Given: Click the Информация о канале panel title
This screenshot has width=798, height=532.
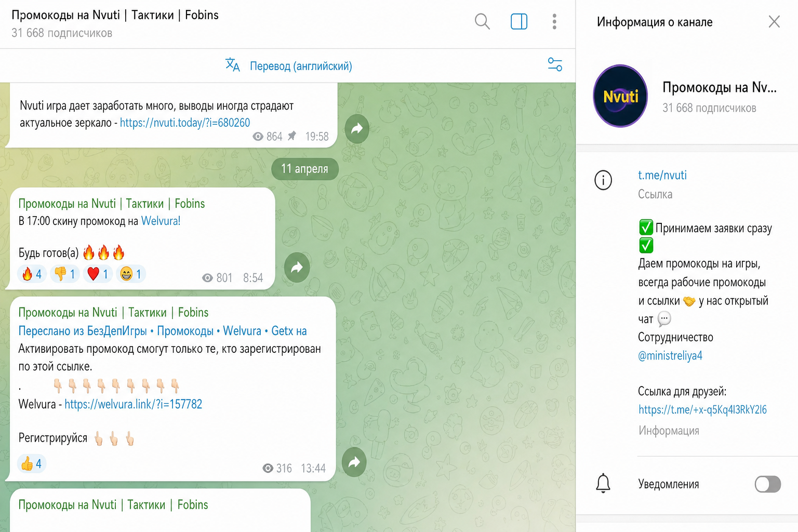Looking at the screenshot, I should [x=655, y=22].
